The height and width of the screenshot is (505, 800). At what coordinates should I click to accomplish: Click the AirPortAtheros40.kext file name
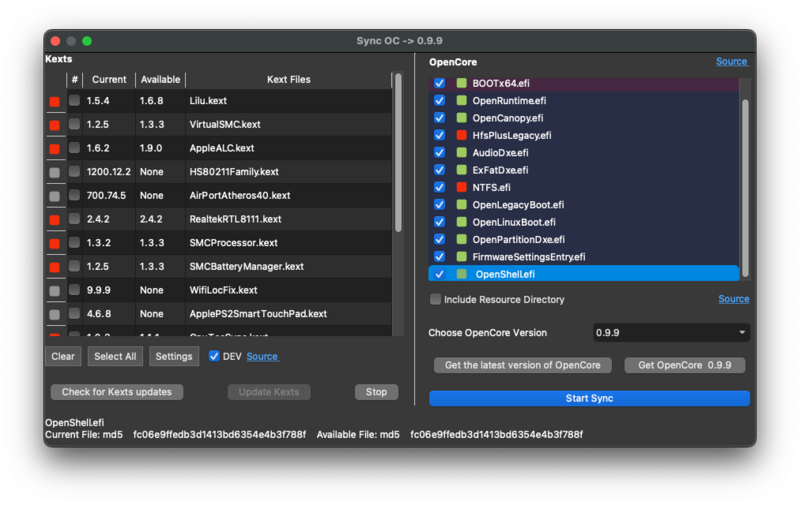[240, 195]
